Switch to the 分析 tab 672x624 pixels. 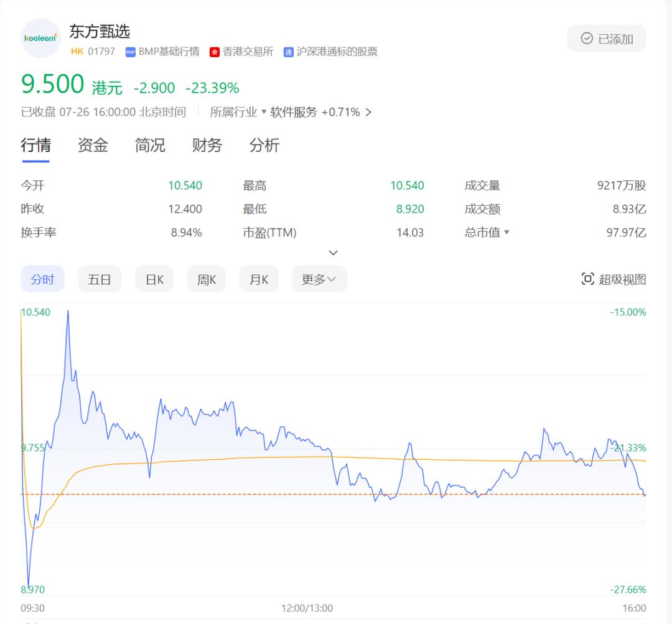click(264, 146)
